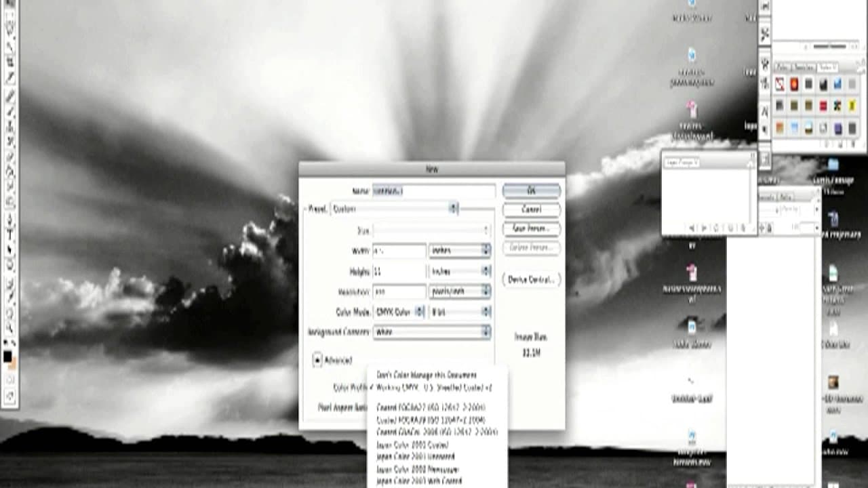
Task: Apply next layer comp arrow
Action: click(x=705, y=228)
